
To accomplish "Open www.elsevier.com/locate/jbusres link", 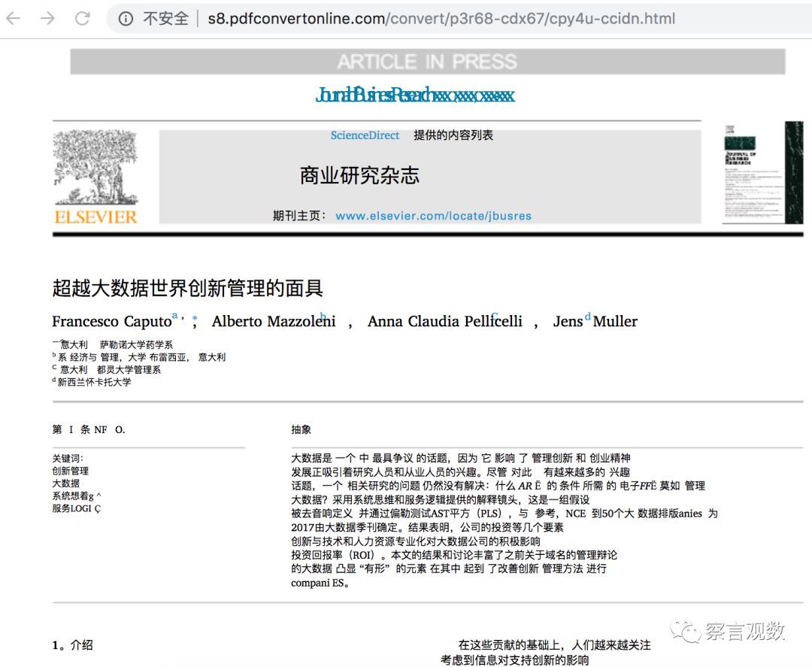I will pyautogui.click(x=434, y=216).
